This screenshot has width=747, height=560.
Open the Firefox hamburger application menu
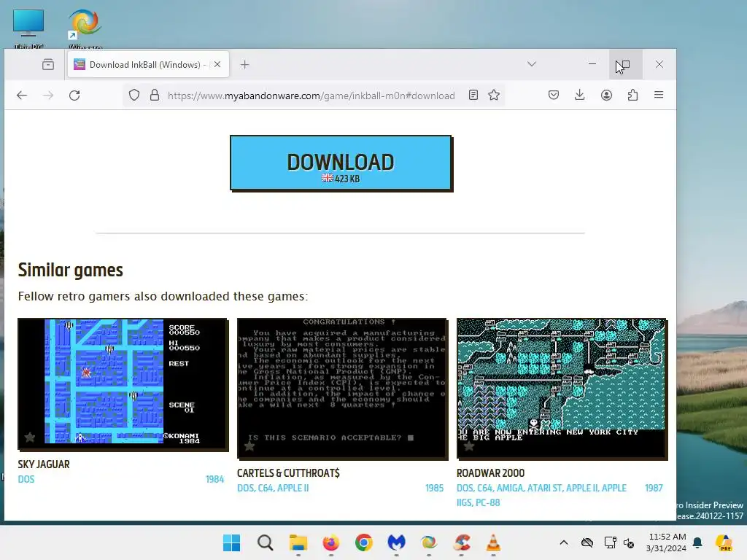tap(659, 96)
